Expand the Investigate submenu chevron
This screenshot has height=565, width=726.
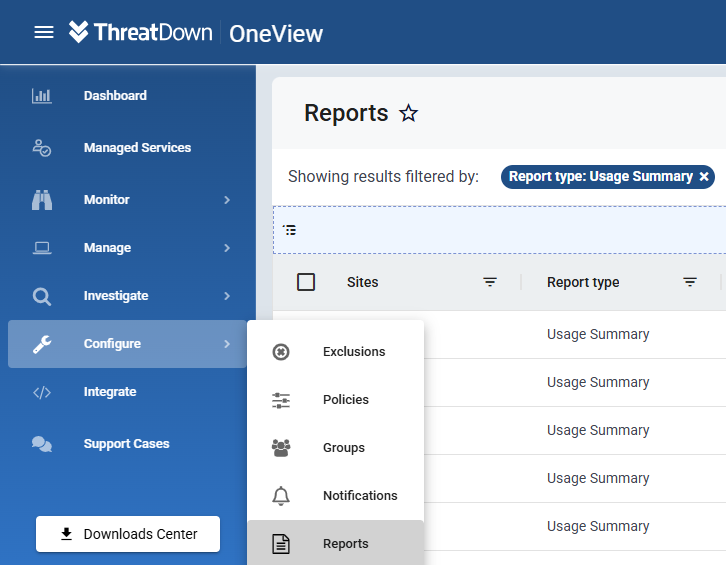227,296
